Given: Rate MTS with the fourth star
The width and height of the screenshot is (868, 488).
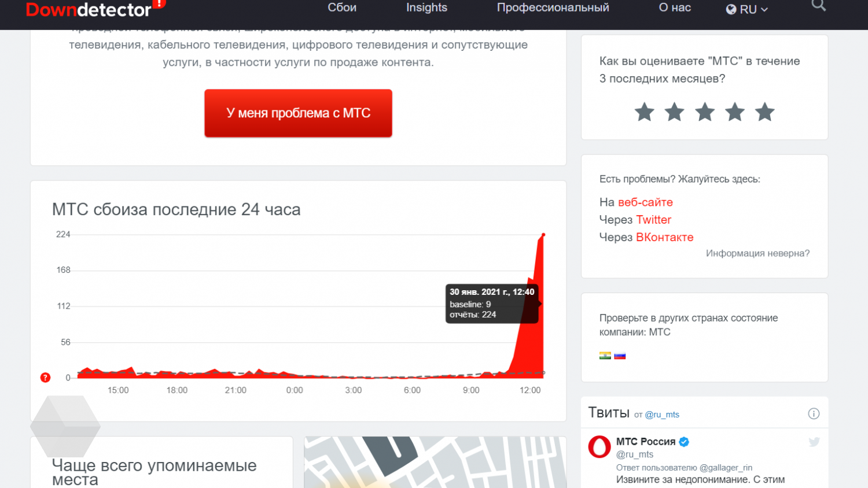Looking at the screenshot, I should [735, 112].
